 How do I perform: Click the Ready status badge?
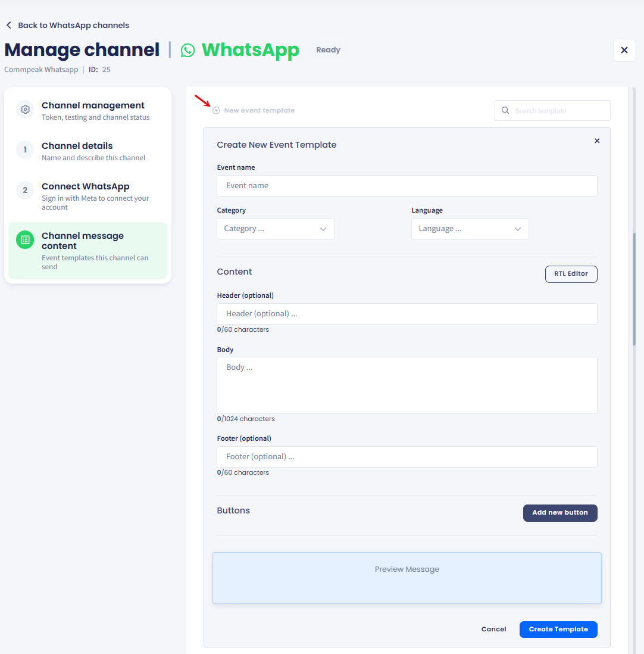click(x=328, y=50)
